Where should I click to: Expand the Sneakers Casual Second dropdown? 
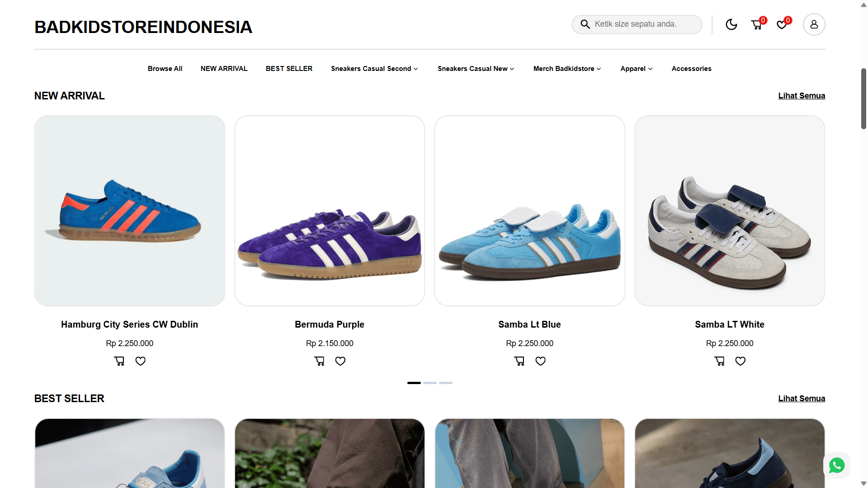[374, 69]
